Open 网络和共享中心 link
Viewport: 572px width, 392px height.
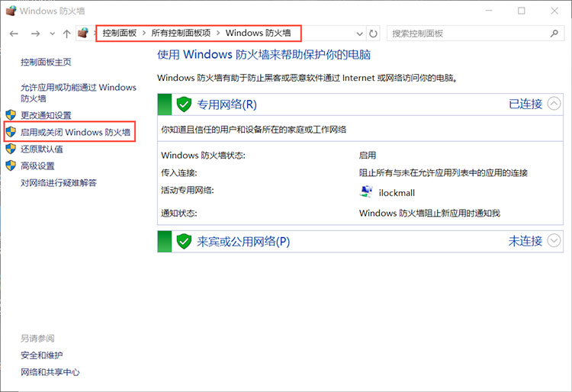coord(50,372)
